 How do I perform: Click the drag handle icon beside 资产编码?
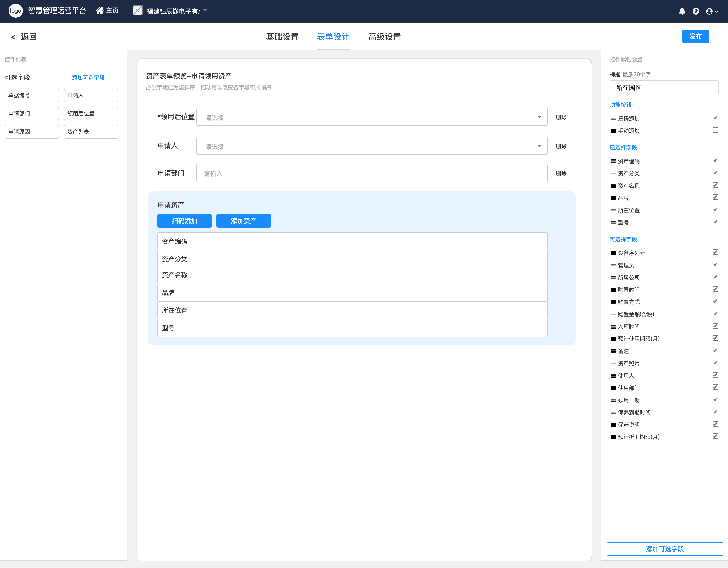click(613, 161)
